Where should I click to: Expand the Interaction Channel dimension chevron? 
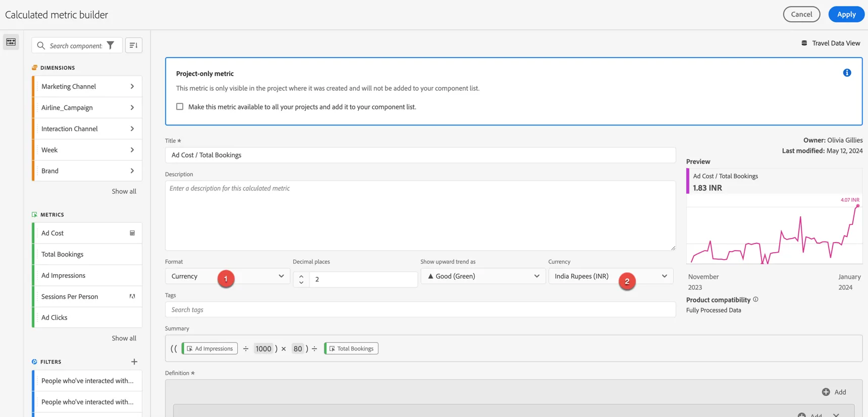click(132, 129)
